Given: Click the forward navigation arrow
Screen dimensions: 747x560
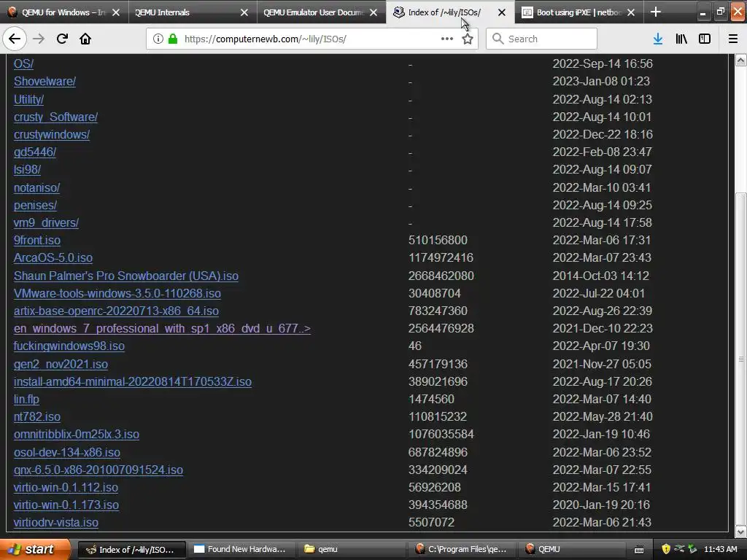Looking at the screenshot, I should click(39, 39).
